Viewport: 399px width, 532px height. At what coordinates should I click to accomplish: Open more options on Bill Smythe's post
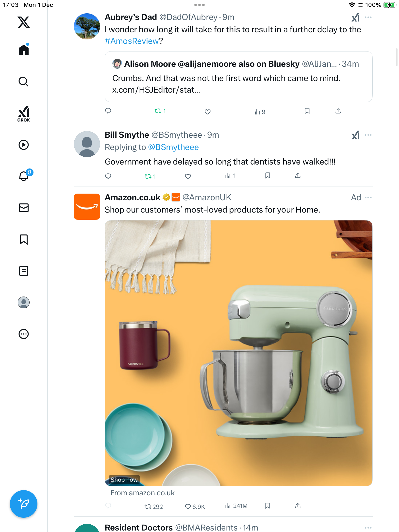pyautogui.click(x=368, y=135)
